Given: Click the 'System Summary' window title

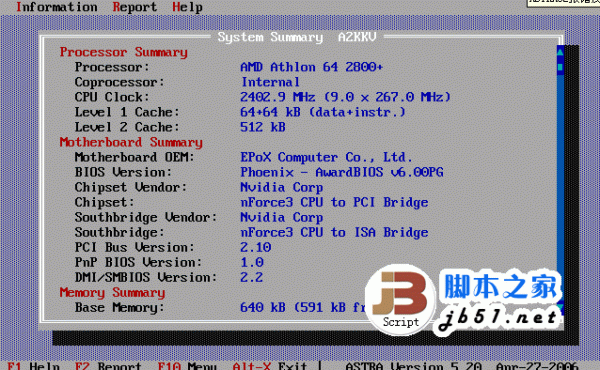Looking at the screenshot, I should click(270, 37).
